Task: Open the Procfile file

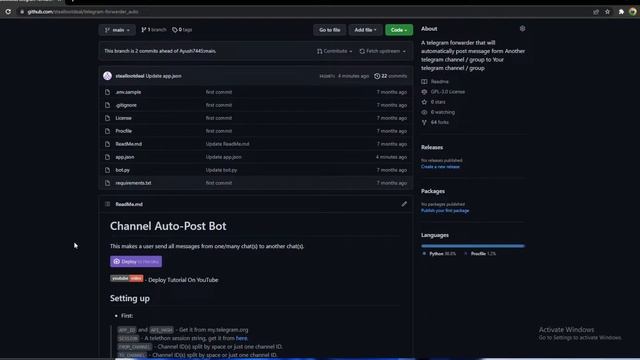Action: coord(123,131)
